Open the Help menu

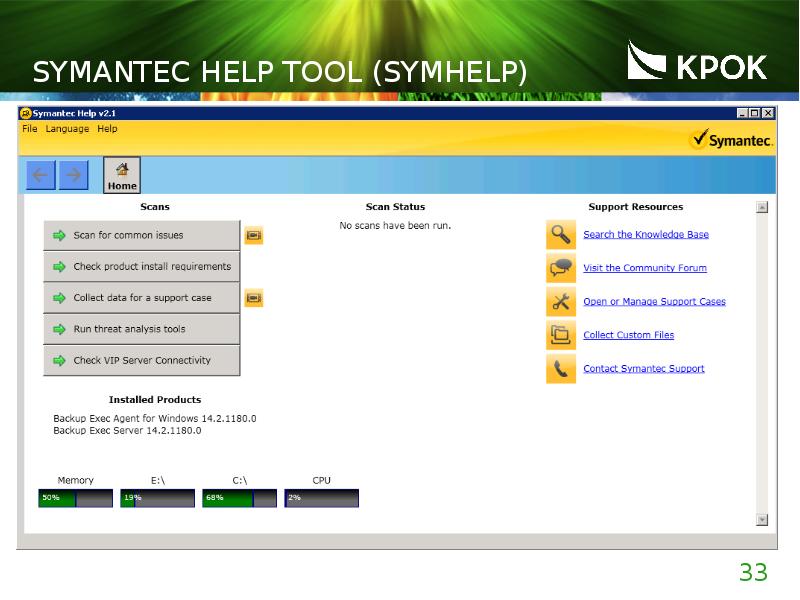click(x=107, y=129)
